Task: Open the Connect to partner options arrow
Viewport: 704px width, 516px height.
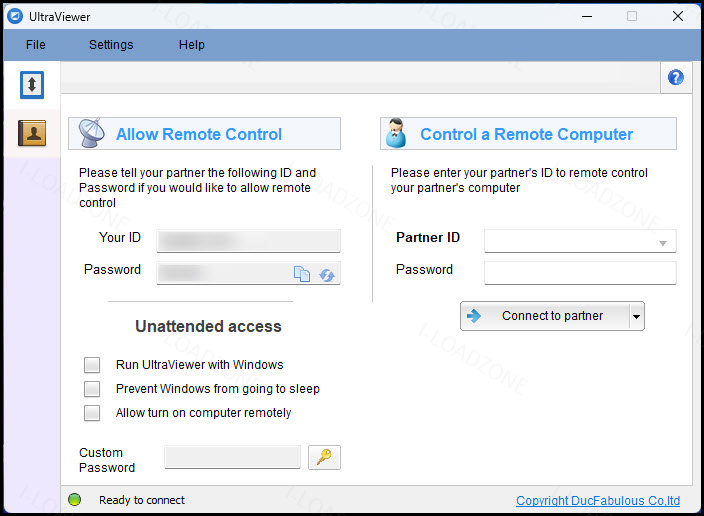Action: click(636, 316)
